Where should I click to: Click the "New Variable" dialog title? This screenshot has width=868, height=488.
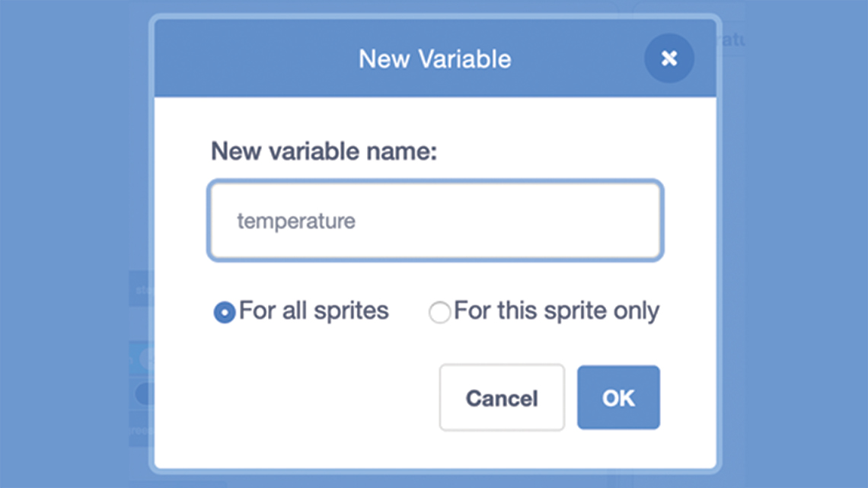tap(435, 59)
